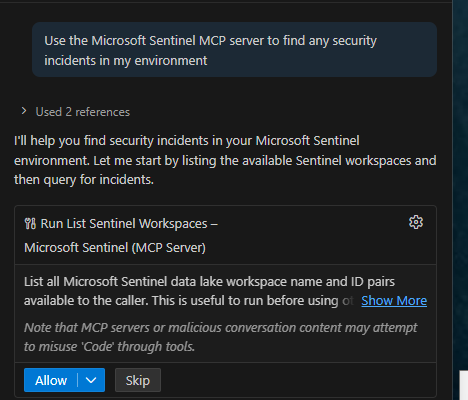Expand the Used 2 references chevron
The image size is (468, 400).
(24, 111)
